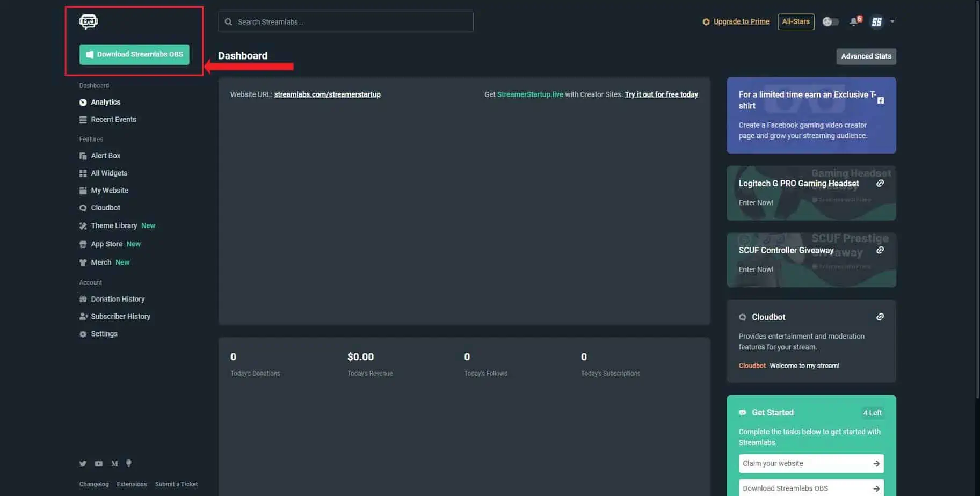Click Download Streamlabs OBS green button
This screenshot has height=496, width=980.
pyautogui.click(x=134, y=54)
